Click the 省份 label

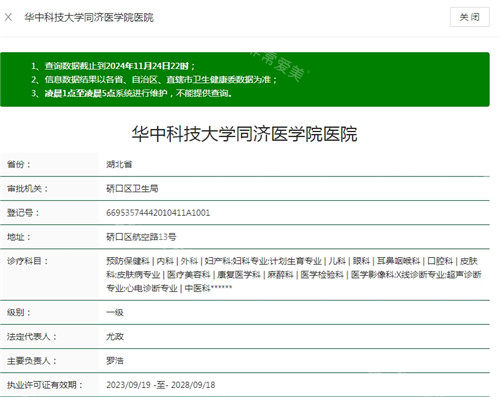[19, 164]
